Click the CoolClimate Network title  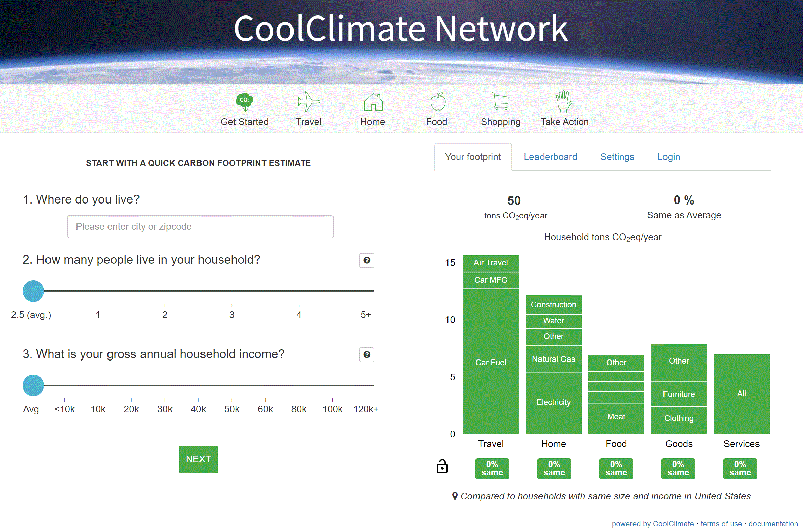pos(401,29)
